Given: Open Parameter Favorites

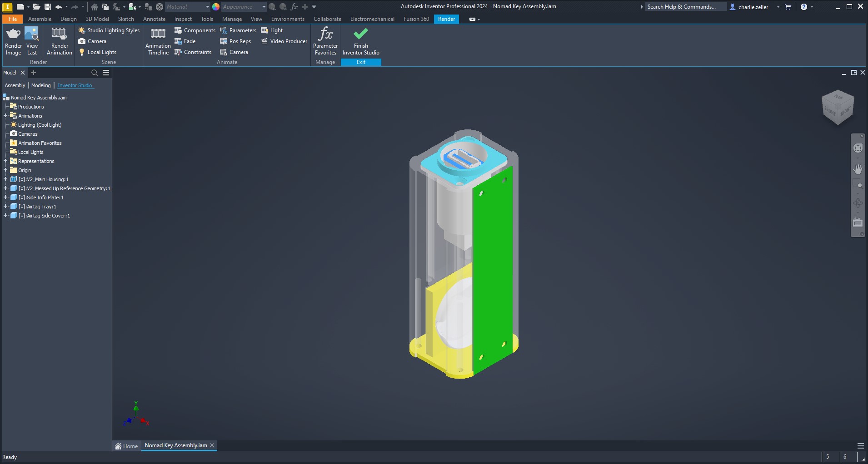Looking at the screenshot, I should [325, 41].
